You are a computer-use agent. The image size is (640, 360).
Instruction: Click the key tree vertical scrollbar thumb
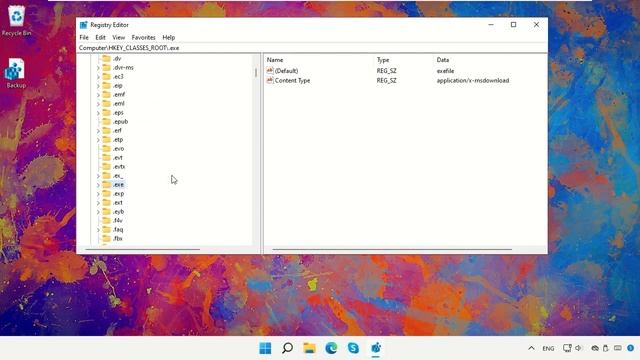pos(256,73)
